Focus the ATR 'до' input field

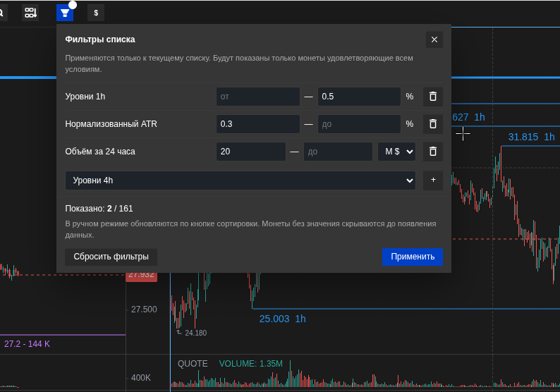359,124
